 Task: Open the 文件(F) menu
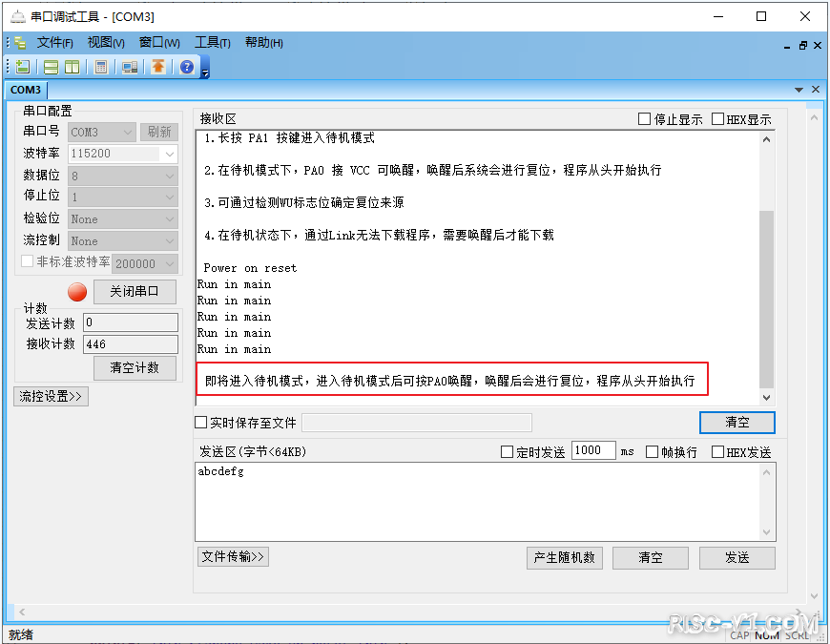point(54,42)
